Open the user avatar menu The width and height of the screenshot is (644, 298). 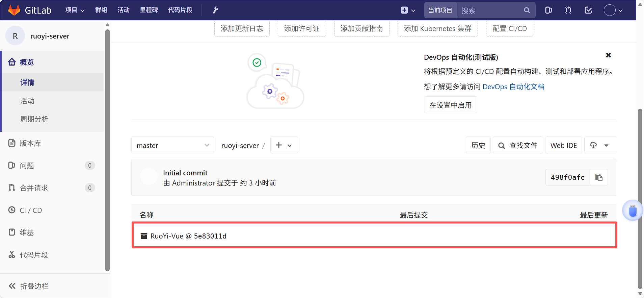(613, 10)
